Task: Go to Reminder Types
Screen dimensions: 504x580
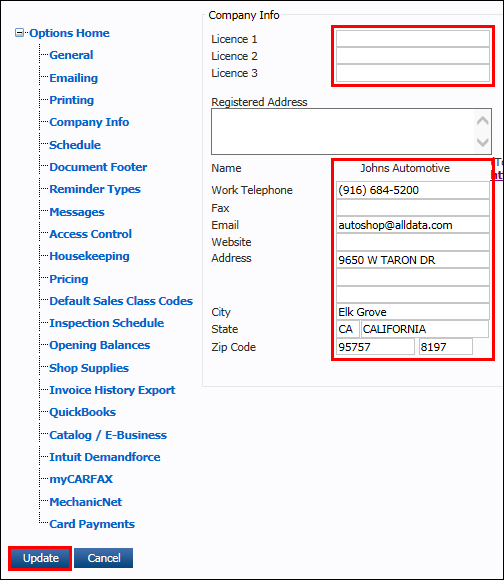Action: coord(95,189)
